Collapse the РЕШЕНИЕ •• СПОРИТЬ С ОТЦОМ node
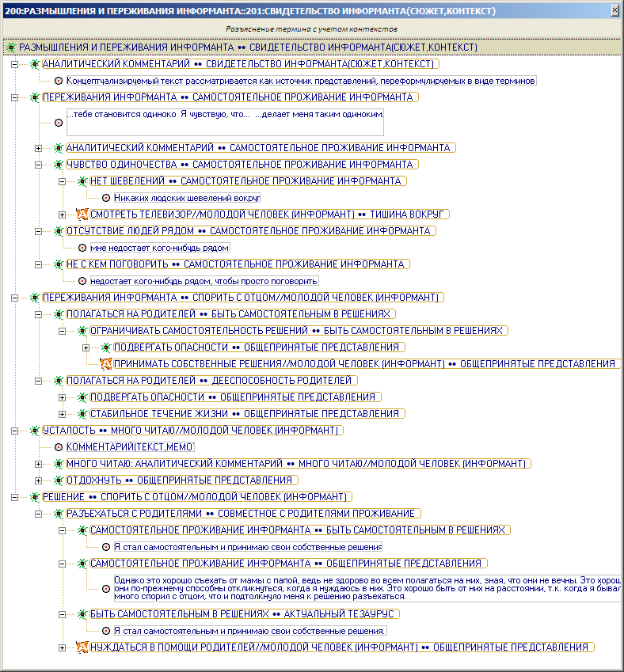Viewport: 624px width, 672px height. (14, 498)
